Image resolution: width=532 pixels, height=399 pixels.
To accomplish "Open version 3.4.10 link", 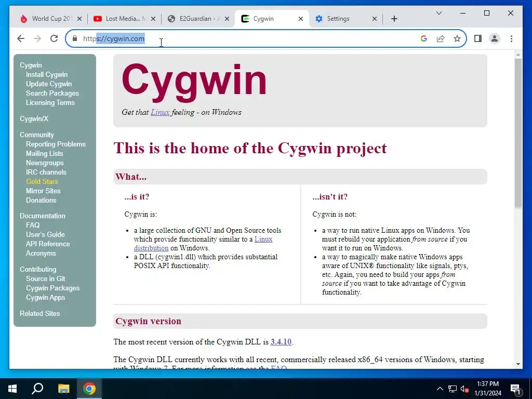I will click(x=281, y=342).
